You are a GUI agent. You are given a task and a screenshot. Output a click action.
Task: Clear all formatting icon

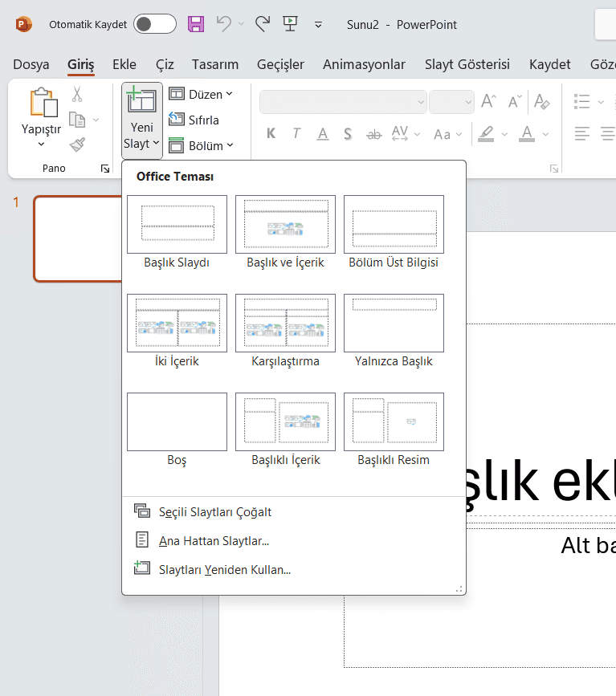click(x=541, y=101)
